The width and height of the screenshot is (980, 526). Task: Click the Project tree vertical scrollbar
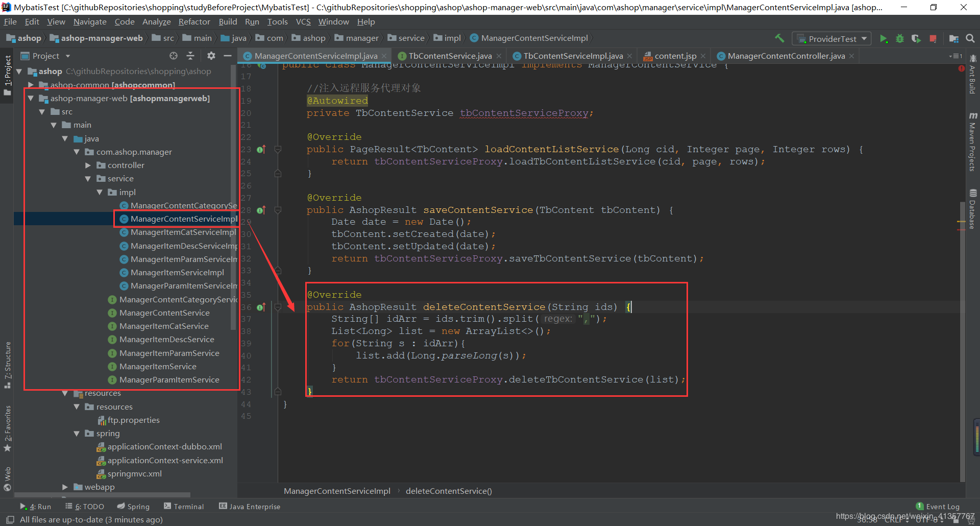[x=233, y=197]
